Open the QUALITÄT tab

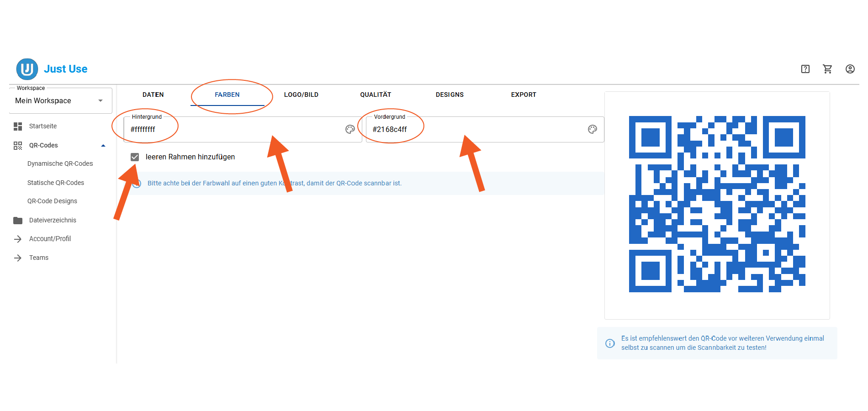coord(376,95)
